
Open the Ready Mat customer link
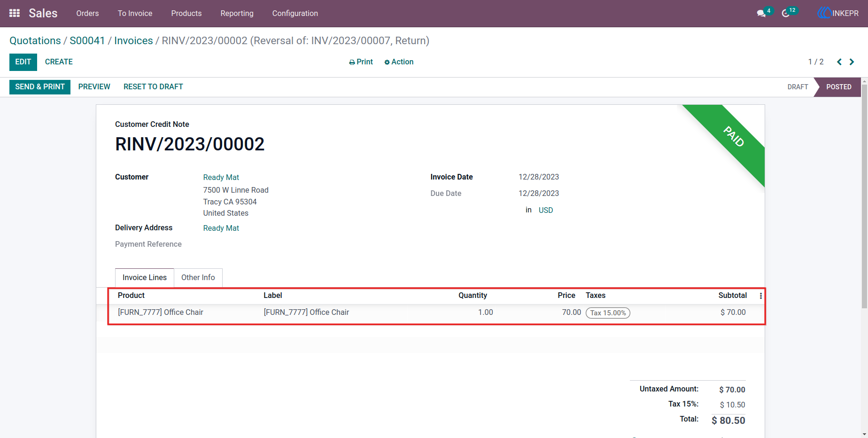[x=221, y=177]
